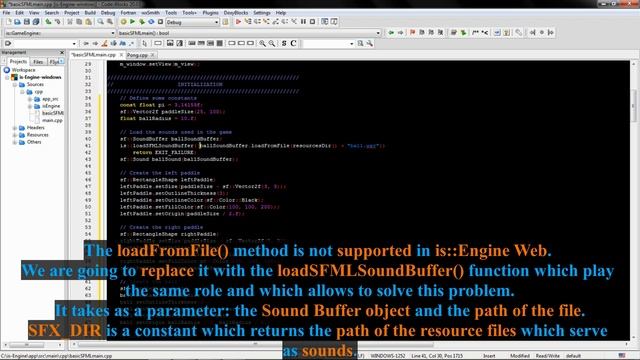Save the current file with the disk icon
This screenshot has height=360, width=640.
tap(27, 22)
